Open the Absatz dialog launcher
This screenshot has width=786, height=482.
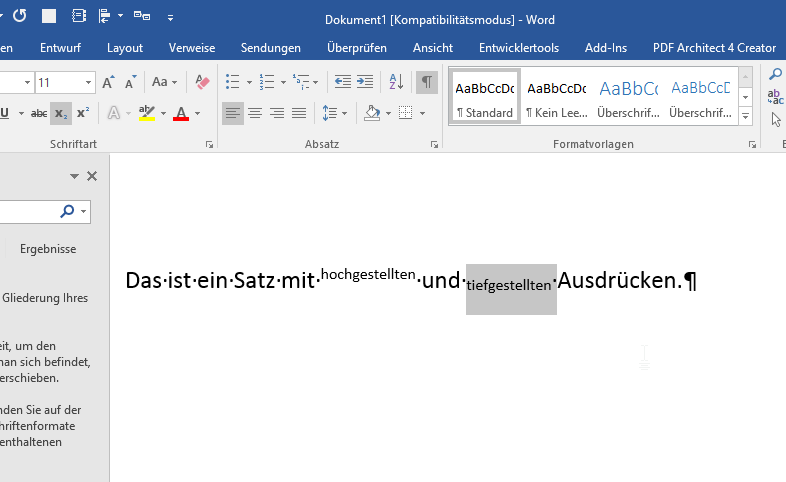tap(434, 145)
